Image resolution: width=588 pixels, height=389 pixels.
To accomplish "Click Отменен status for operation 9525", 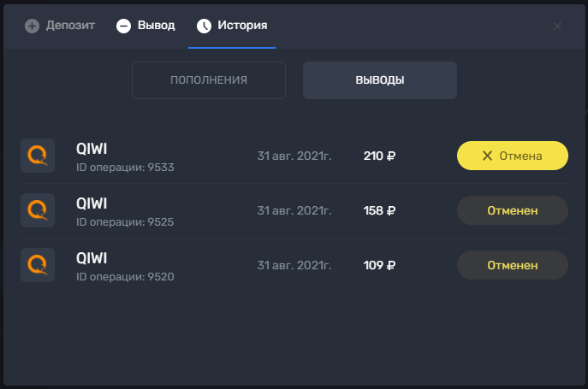I will coord(512,210).
